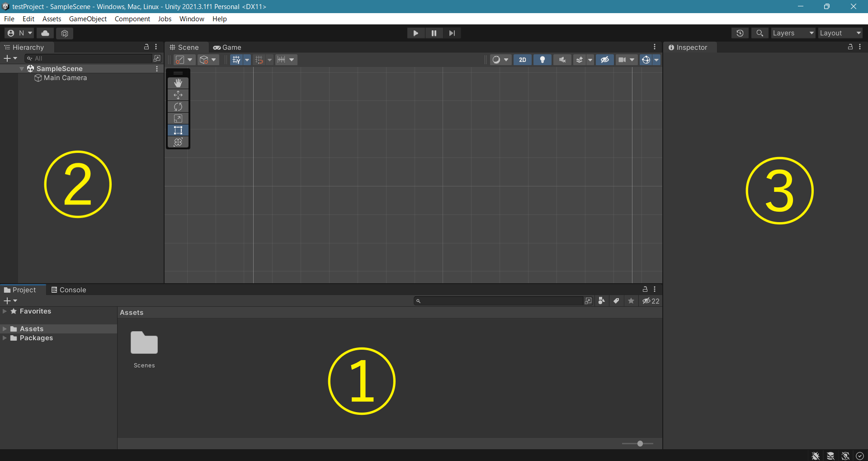Select the Rotate tool
This screenshot has width=868, height=461.
(x=178, y=107)
